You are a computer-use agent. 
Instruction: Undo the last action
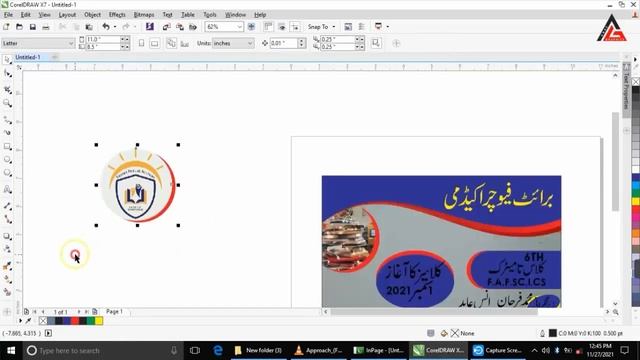tap(106, 27)
